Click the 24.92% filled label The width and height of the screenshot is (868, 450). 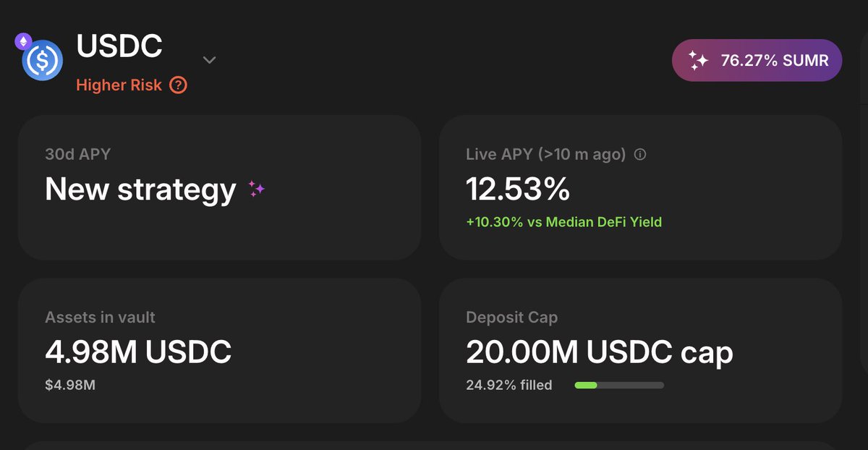pyautogui.click(x=509, y=385)
